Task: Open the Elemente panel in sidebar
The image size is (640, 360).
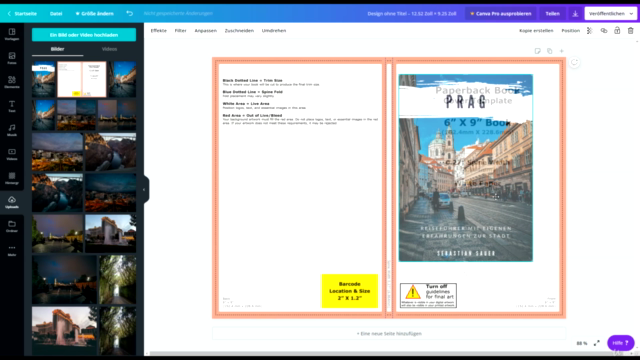Action: (x=12, y=82)
